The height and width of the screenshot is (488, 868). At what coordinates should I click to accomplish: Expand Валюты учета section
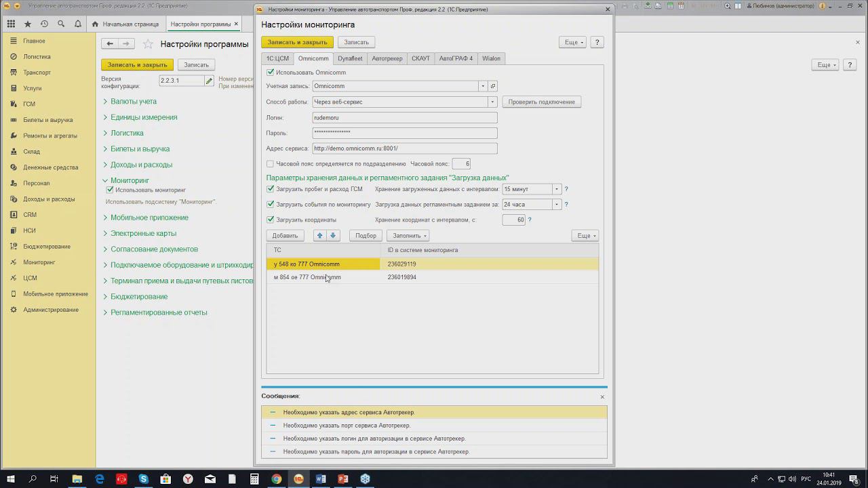click(134, 102)
